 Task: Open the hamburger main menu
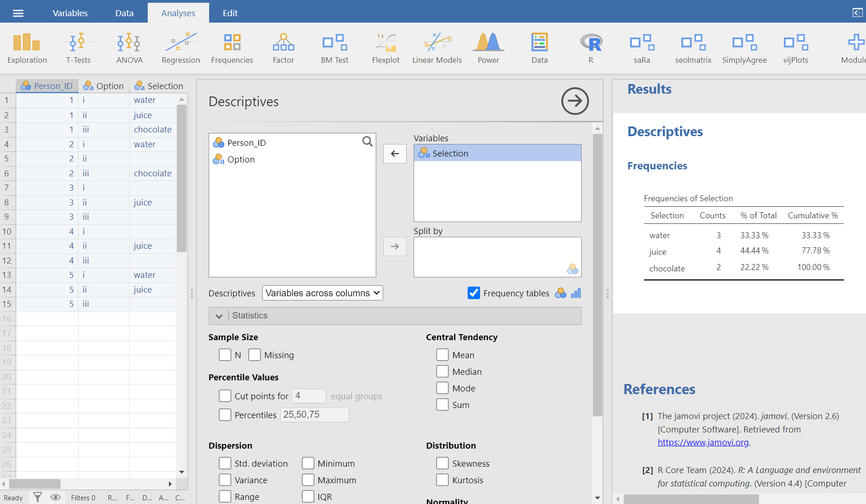[18, 13]
